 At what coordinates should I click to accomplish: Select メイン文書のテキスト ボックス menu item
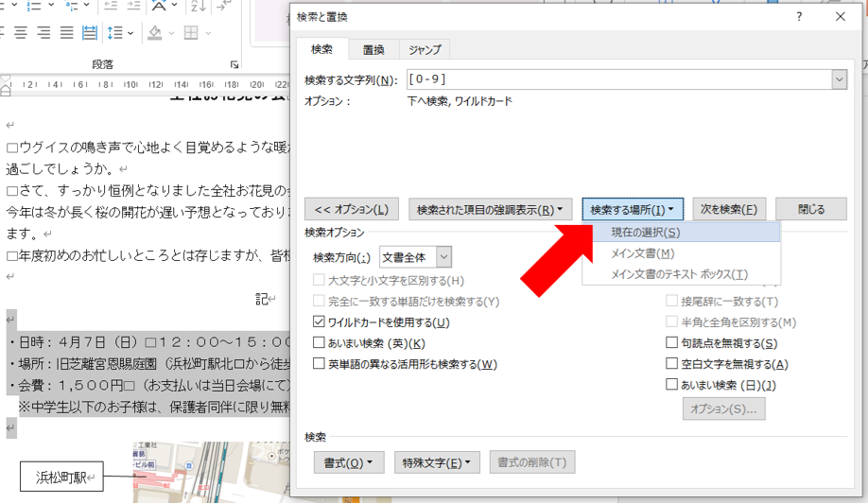(x=682, y=274)
